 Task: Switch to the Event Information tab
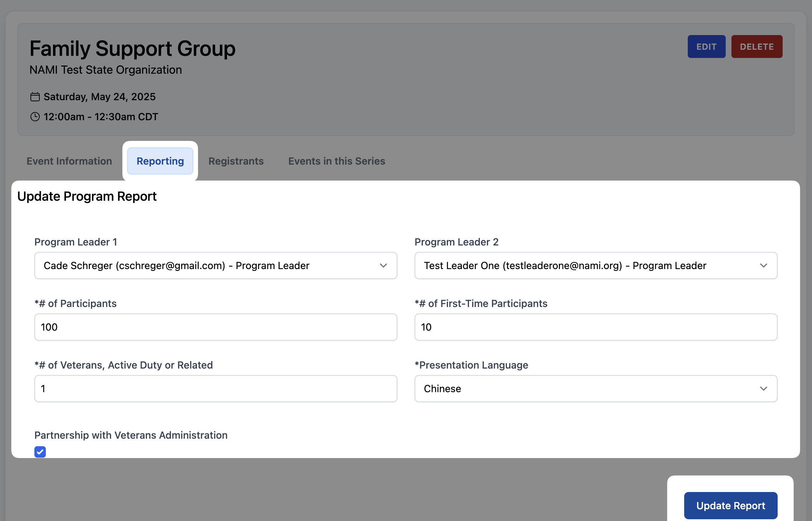pos(69,161)
